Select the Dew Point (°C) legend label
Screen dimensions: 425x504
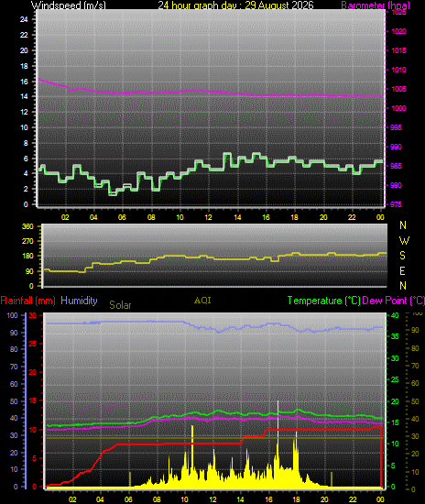393,301
